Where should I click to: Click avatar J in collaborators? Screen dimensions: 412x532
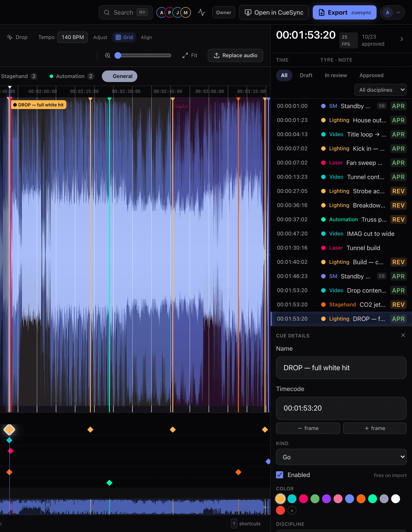[x=177, y=12]
